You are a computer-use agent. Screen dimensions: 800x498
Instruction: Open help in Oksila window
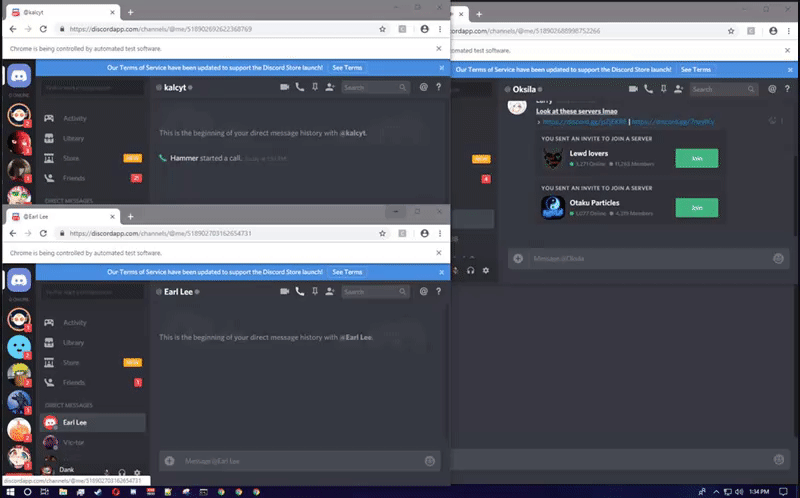click(x=787, y=89)
